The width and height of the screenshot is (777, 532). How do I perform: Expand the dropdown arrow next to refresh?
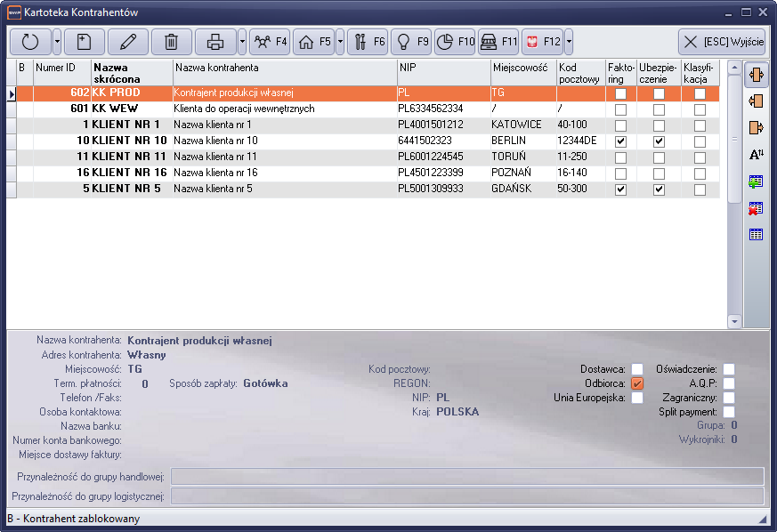57,41
